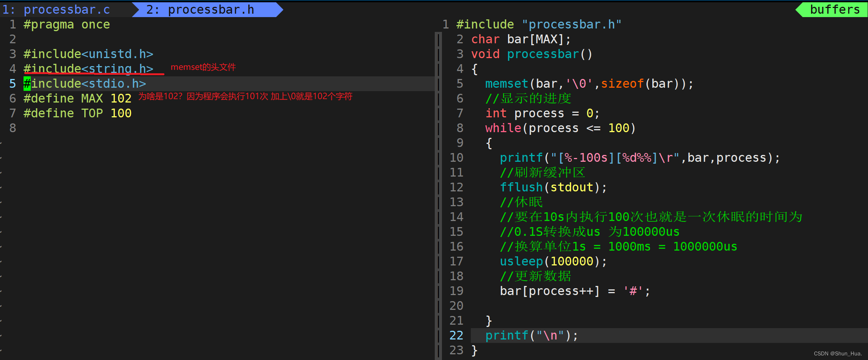
Task: Click the printf progress format line
Action: (640, 158)
